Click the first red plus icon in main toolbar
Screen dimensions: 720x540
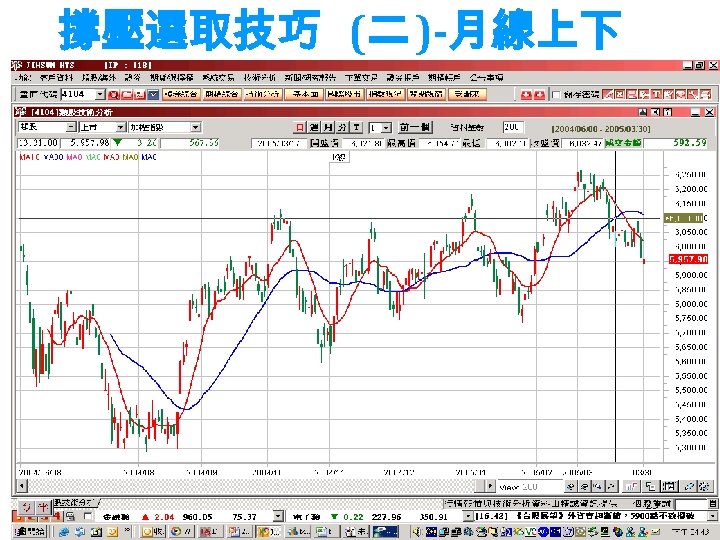point(526,95)
